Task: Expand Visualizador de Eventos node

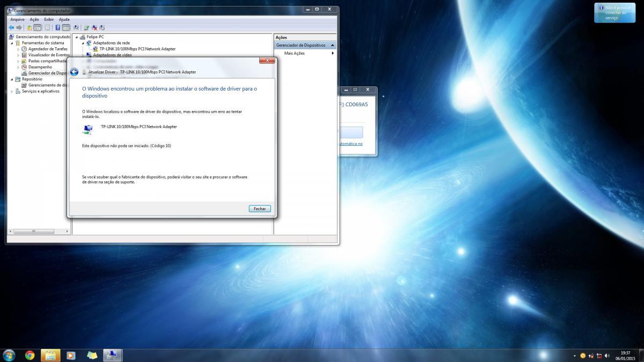Action: click(18, 55)
